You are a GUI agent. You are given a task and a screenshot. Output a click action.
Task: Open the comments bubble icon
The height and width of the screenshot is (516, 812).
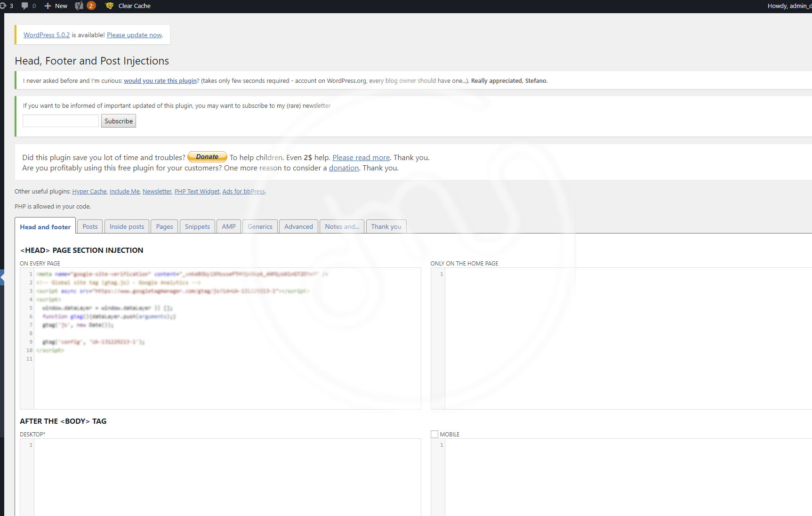24,6
